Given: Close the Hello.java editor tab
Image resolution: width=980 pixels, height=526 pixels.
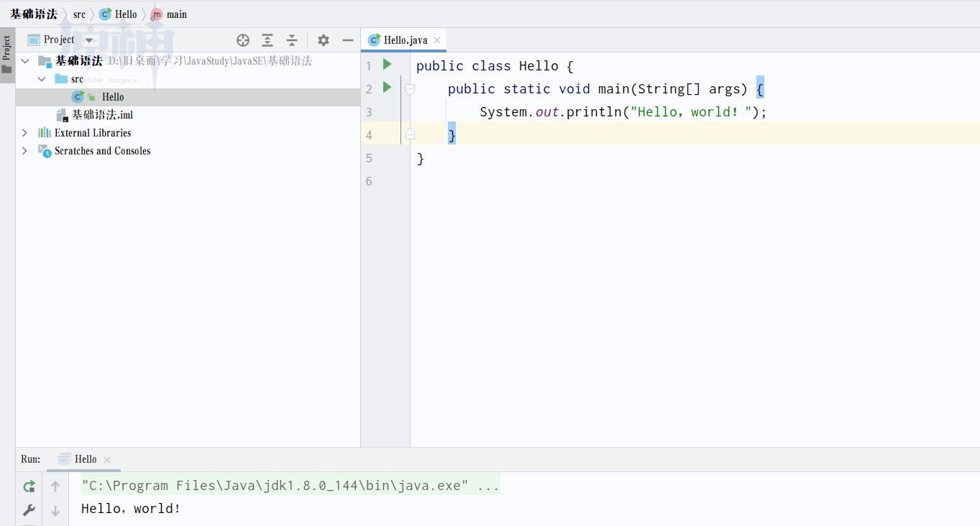Looking at the screenshot, I should [x=436, y=40].
